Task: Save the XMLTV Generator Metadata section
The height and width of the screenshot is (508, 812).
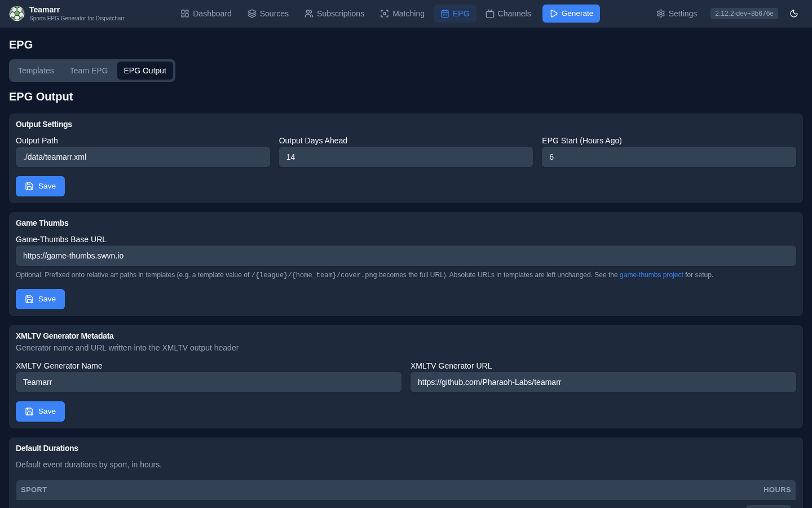Action: (40, 411)
